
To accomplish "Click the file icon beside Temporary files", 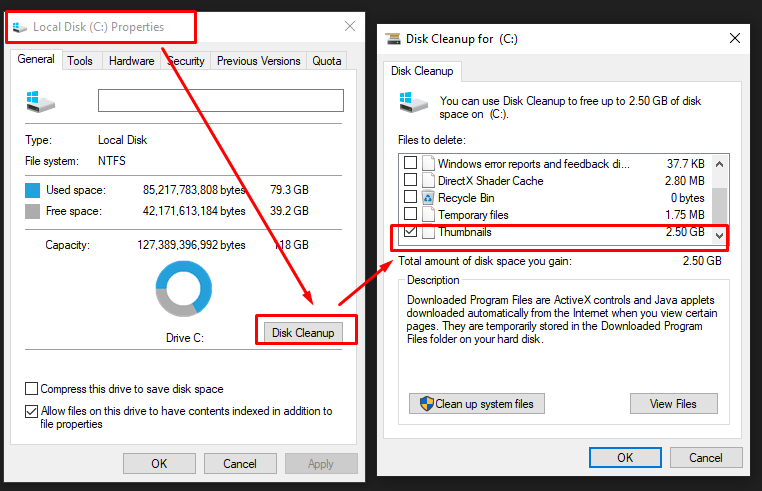I will [x=428, y=214].
